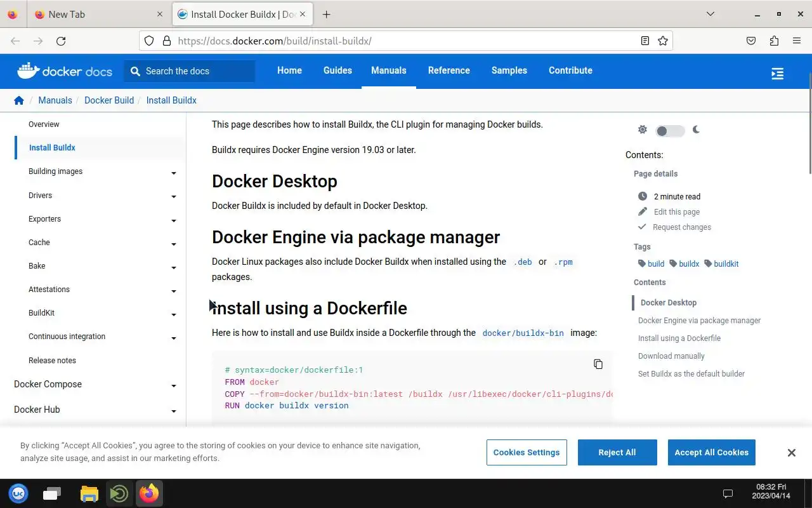Click the sun light-mode icon

[x=642, y=130]
